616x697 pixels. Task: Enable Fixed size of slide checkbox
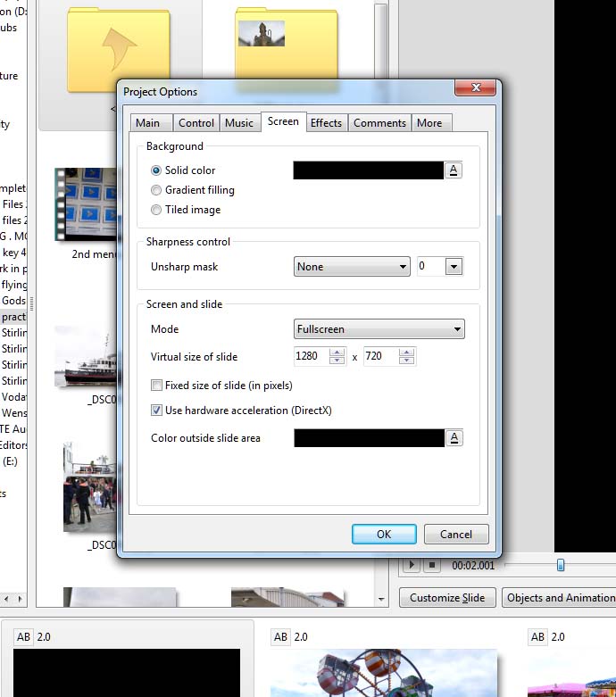(157, 386)
